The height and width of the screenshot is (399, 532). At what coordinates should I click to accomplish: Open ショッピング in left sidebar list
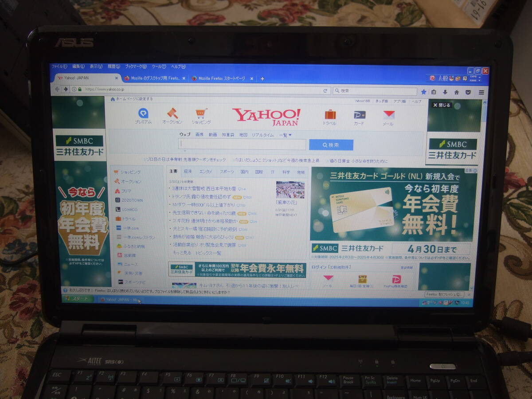127,172
